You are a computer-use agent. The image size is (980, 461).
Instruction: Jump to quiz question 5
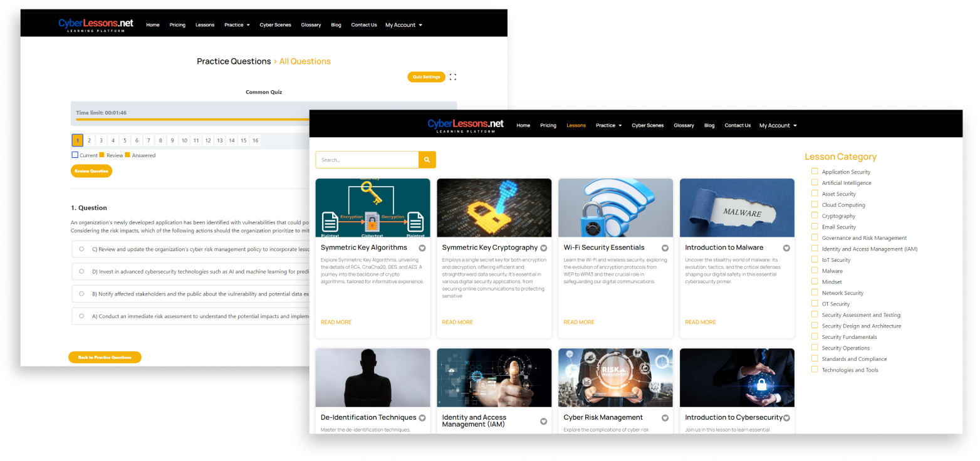(x=125, y=140)
